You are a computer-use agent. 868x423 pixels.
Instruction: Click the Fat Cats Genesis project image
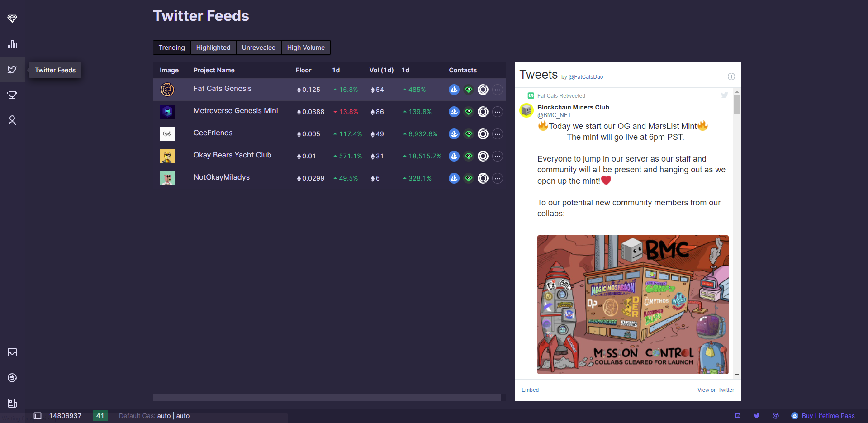tap(167, 90)
